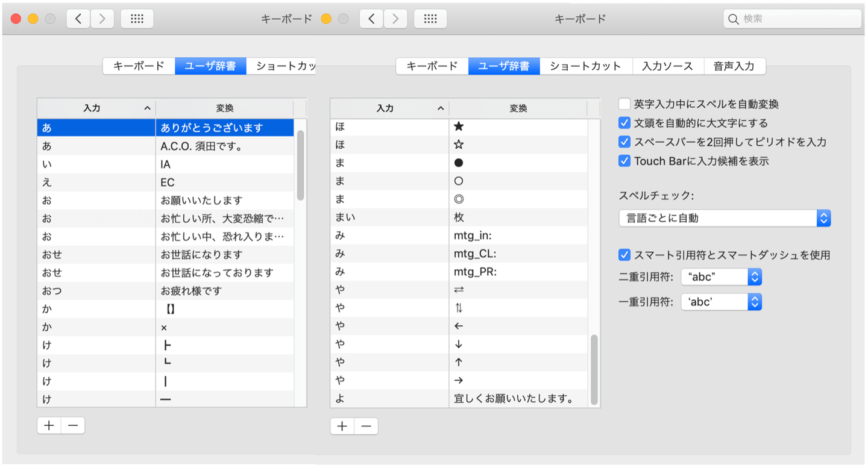Viewport: 868px width, 468px height.
Task: Click the 検索 search field
Action: pos(792,19)
